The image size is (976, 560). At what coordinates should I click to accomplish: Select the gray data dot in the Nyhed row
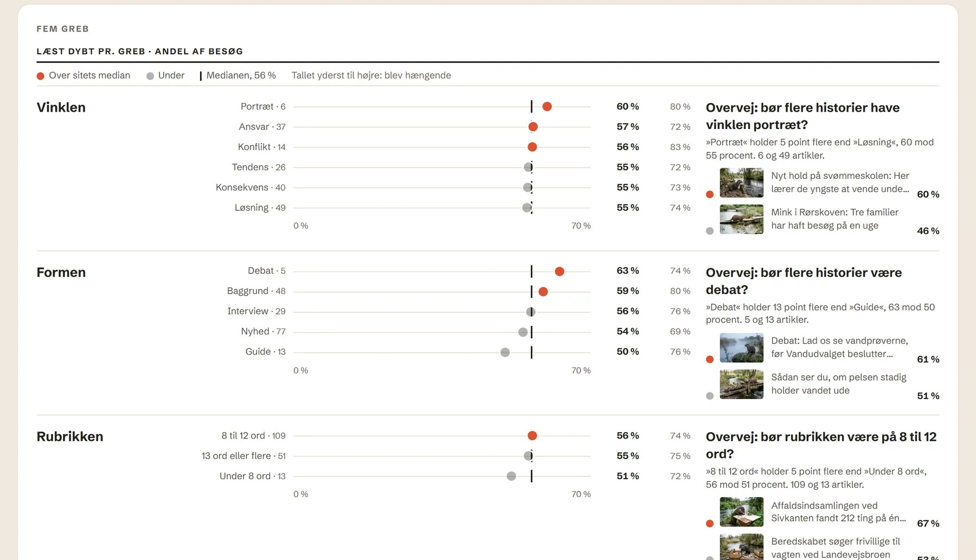523,332
